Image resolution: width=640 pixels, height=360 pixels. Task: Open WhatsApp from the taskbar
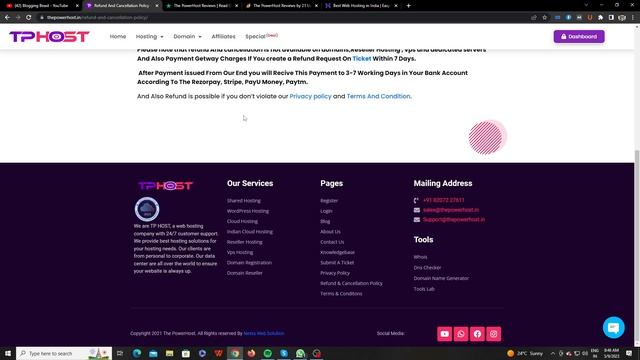pyautogui.click(x=300, y=353)
